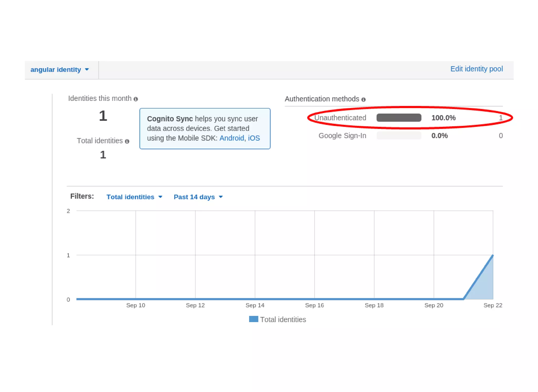Select the Unauthenticated method label

click(340, 118)
